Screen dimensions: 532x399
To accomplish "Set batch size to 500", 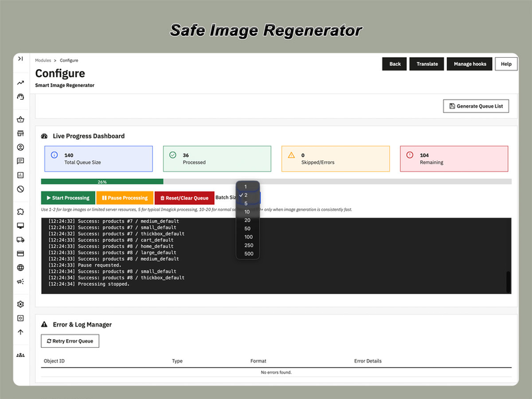I will pos(248,253).
